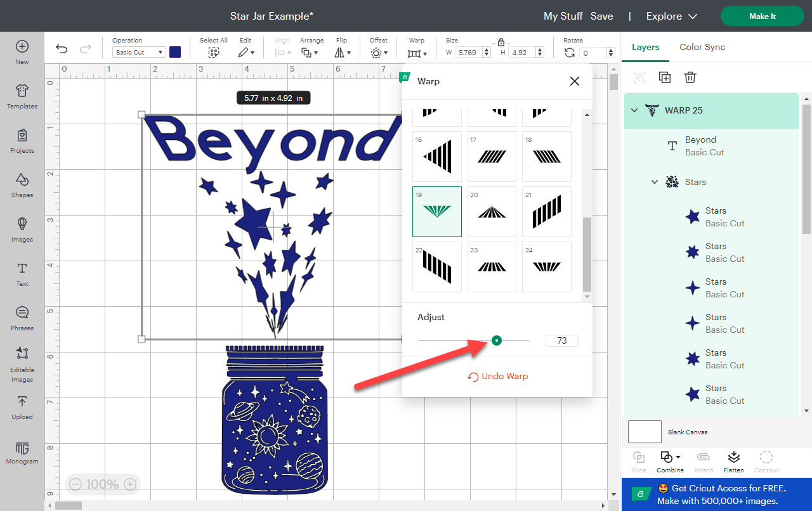The width and height of the screenshot is (812, 511).
Task: Select the Monogram tool
Action: coord(22,454)
